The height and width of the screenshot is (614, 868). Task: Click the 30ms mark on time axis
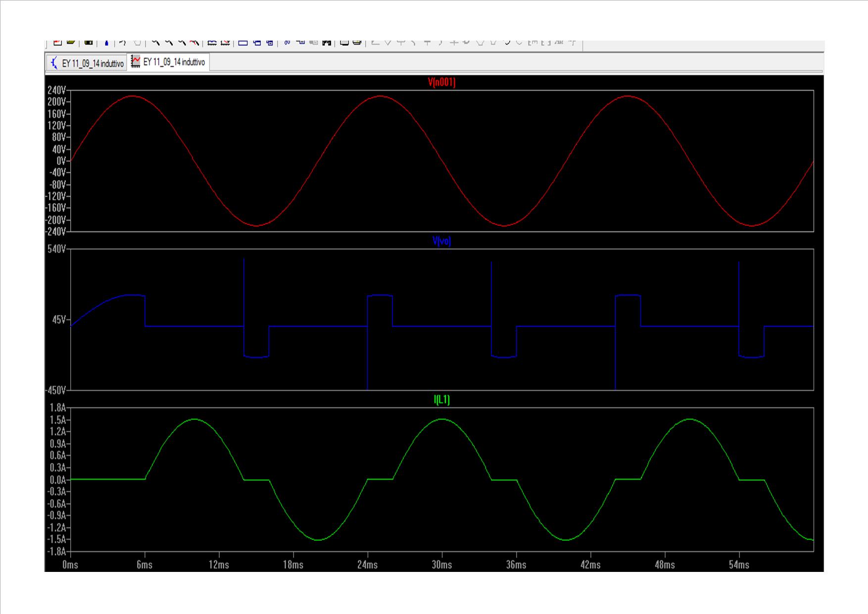pos(441,565)
